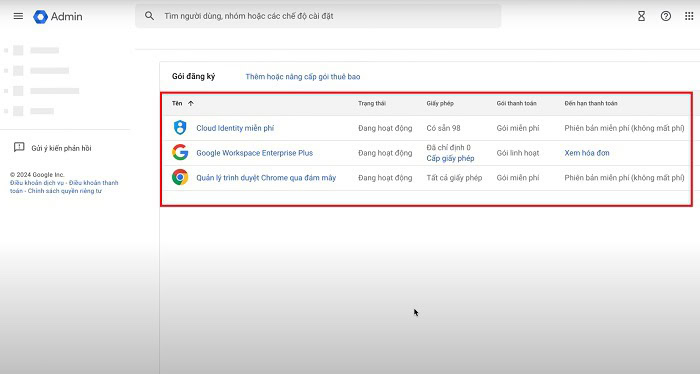This screenshot has width=700, height=374.
Task: Click Có sẵn 98 license cell
Action: pyautogui.click(x=443, y=128)
